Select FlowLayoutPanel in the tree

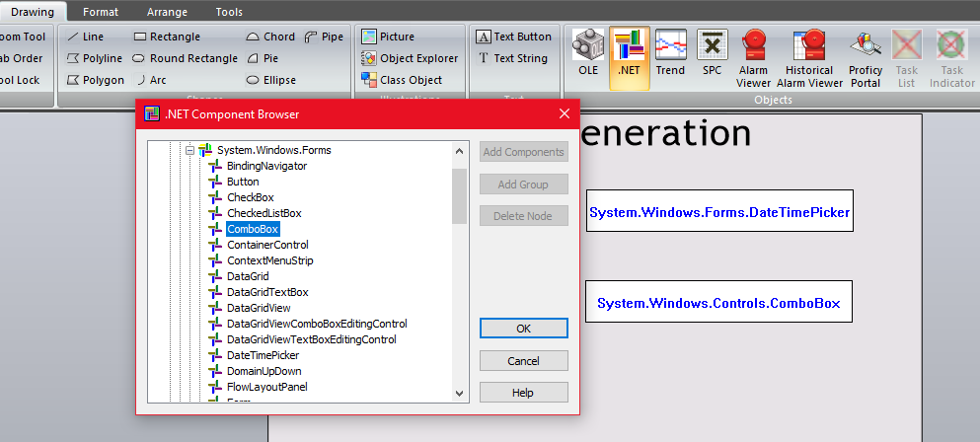(267, 387)
